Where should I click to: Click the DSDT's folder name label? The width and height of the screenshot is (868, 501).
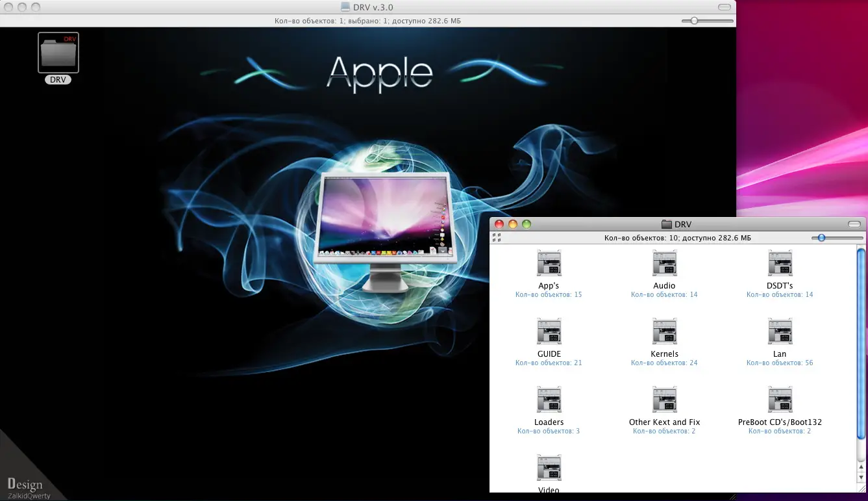click(780, 286)
